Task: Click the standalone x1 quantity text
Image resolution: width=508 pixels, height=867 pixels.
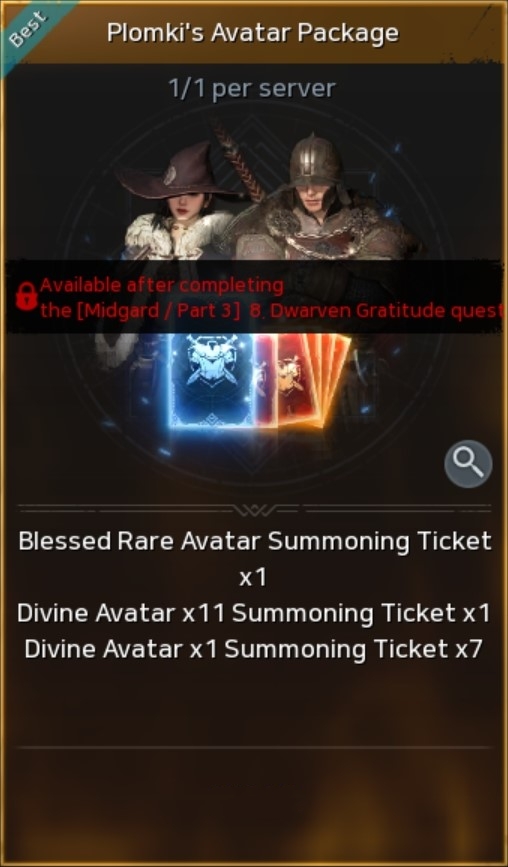Action: coord(253,577)
